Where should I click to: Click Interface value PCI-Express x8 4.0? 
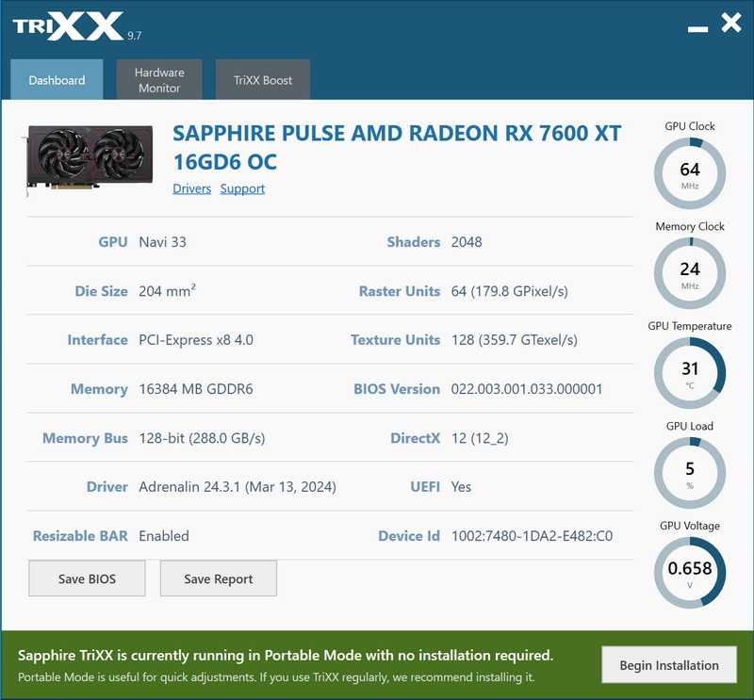click(x=196, y=340)
